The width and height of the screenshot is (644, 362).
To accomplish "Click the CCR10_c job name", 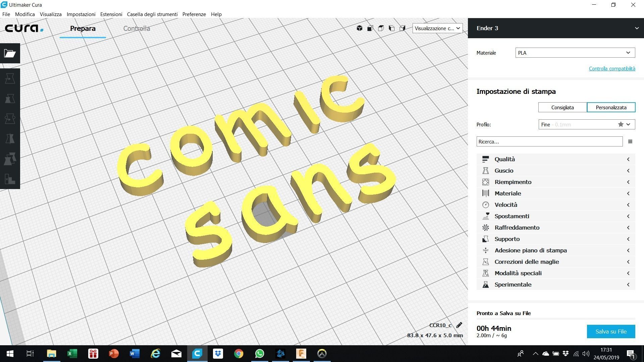I will click(440, 325).
